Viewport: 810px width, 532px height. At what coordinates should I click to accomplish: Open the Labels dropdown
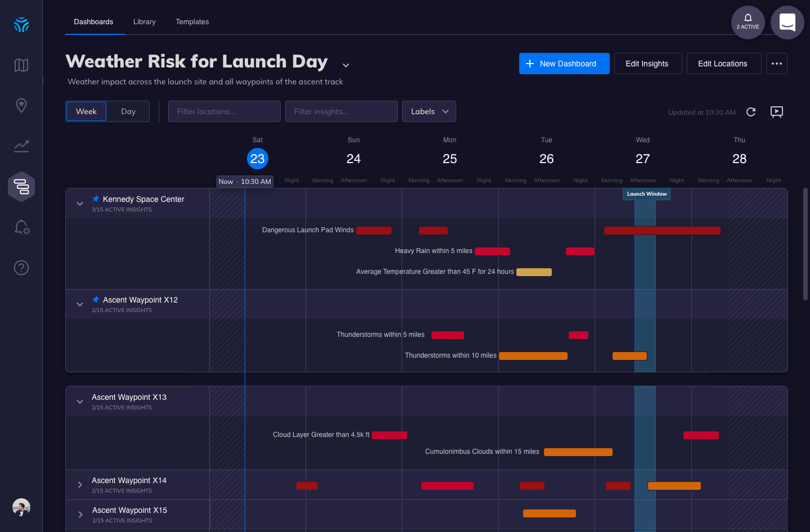pyautogui.click(x=429, y=111)
